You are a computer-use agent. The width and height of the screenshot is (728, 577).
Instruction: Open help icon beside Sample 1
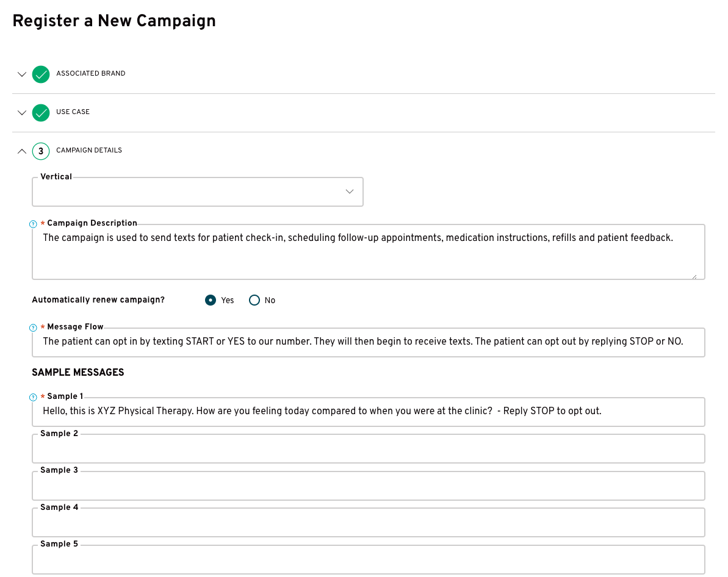33,397
